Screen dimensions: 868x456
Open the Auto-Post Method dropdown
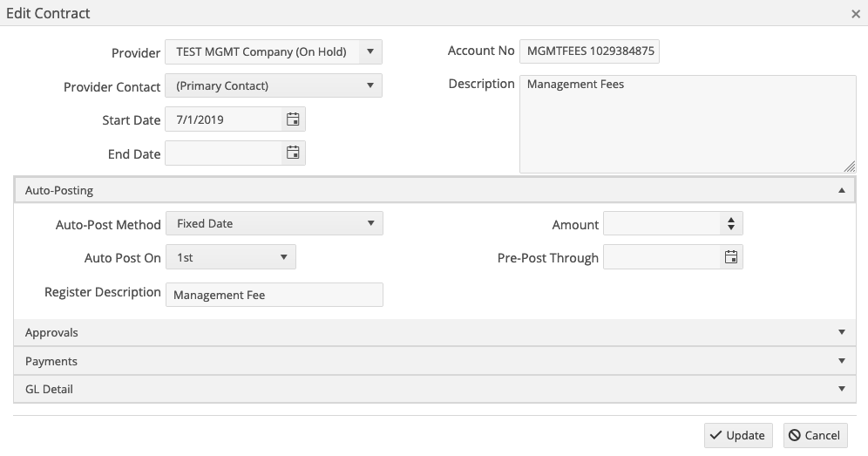click(x=274, y=223)
